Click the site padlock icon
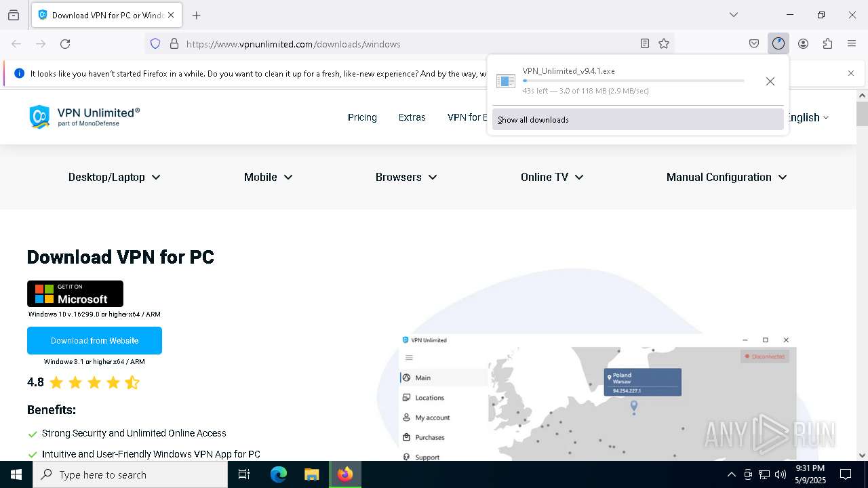868x488 pixels. (174, 44)
